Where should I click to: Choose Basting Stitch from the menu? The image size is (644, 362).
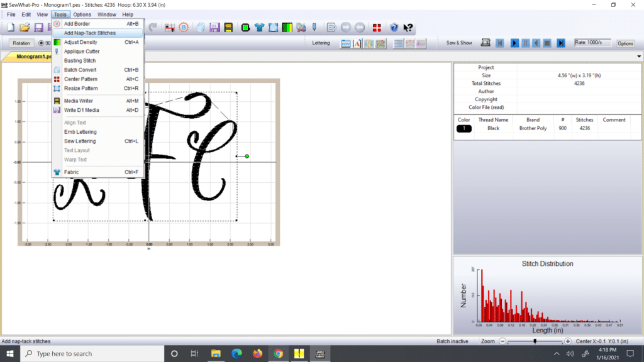point(97,61)
